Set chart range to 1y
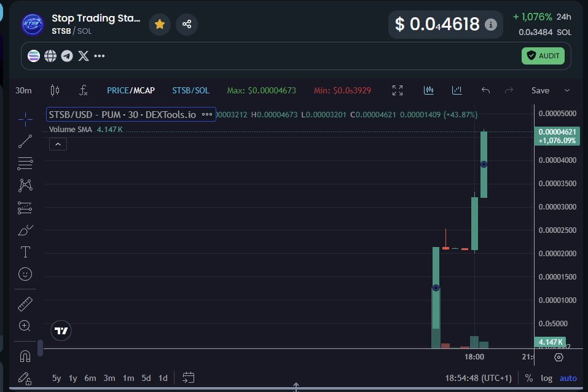The height and width of the screenshot is (392, 588). tap(73, 378)
